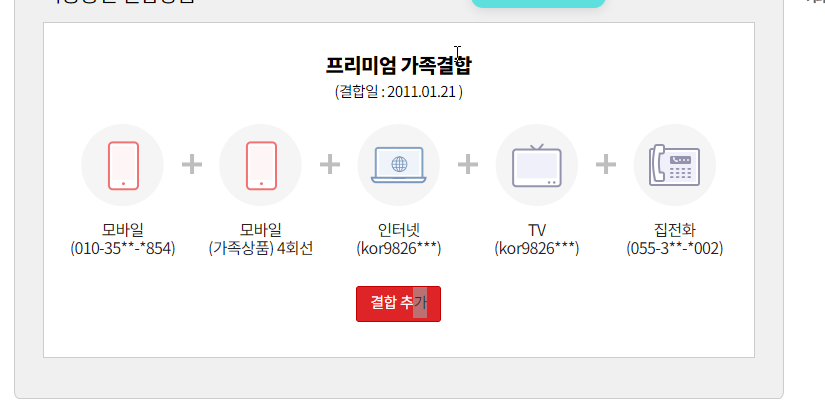The width and height of the screenshot is (825, 407).
Task: Click the 프리미엄 가족결합 heading
Action: click(x=398, y=66)
